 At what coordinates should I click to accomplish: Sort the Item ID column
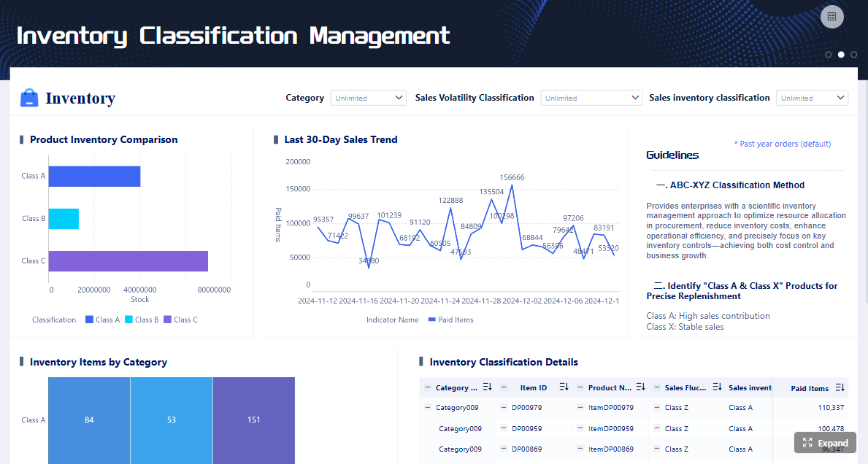(x=564, y=387)
